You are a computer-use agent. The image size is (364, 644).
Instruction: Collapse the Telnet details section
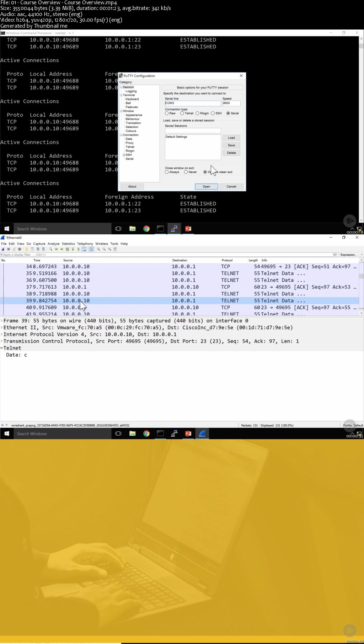(x=2, y=348)
